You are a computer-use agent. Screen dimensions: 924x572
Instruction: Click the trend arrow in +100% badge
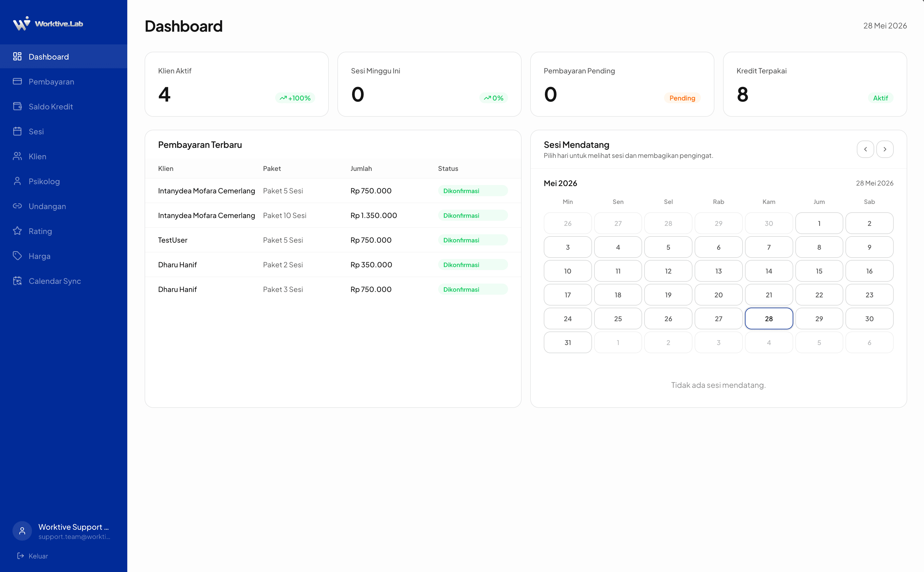tap(283, 98)
